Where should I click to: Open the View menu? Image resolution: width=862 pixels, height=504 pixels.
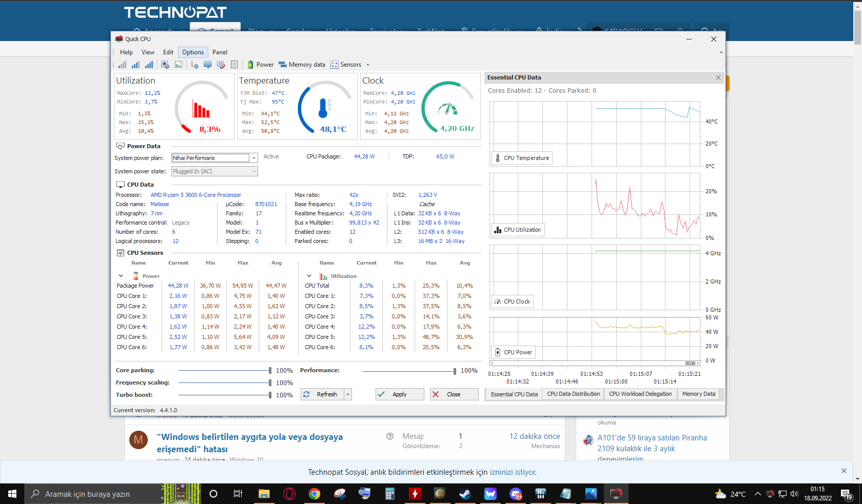click(x=148, y=52)
